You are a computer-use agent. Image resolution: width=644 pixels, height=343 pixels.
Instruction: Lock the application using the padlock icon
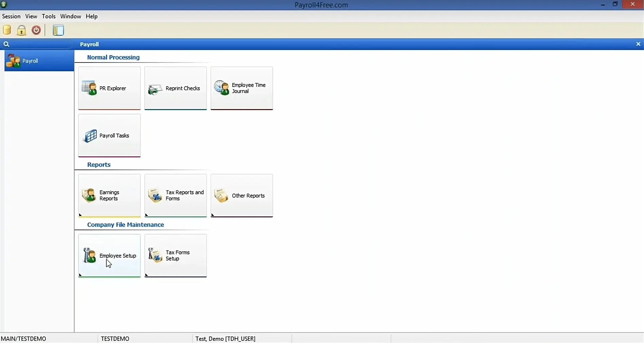pos(21,30)
